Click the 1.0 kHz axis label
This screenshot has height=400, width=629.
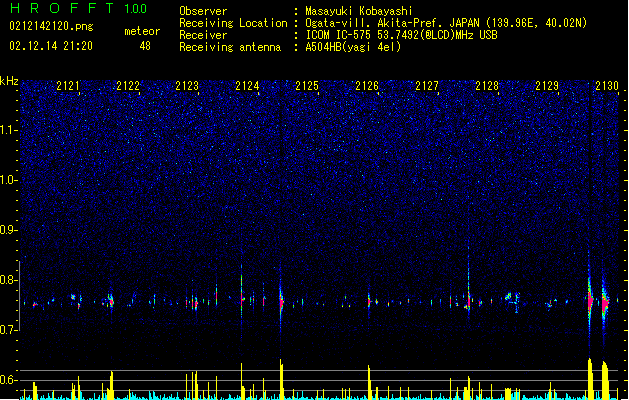[x=8, y=180]
